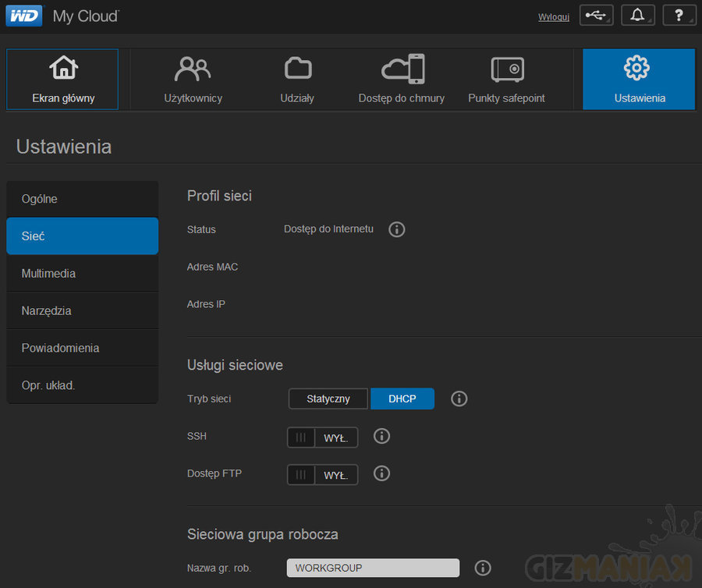Click info icon beside workgroup name field
Viewport: 702px width, 588px height.
click(x=483, y=568)
